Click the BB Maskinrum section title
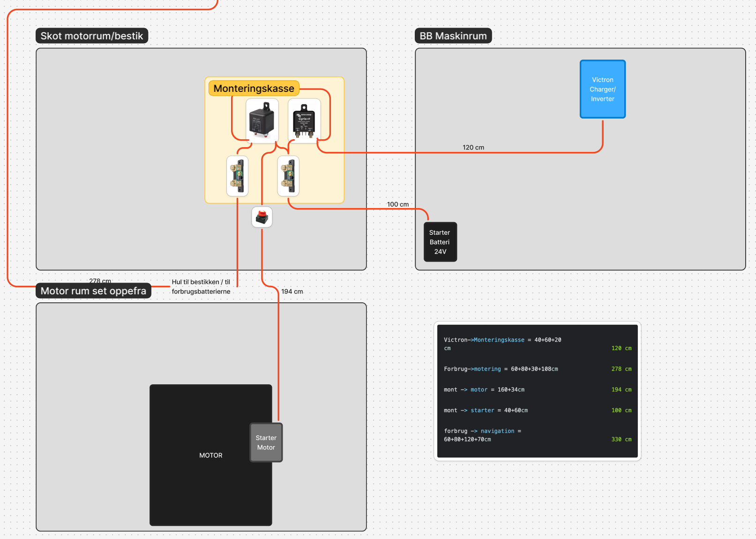 pyautogui.click(x=453, y=36)
